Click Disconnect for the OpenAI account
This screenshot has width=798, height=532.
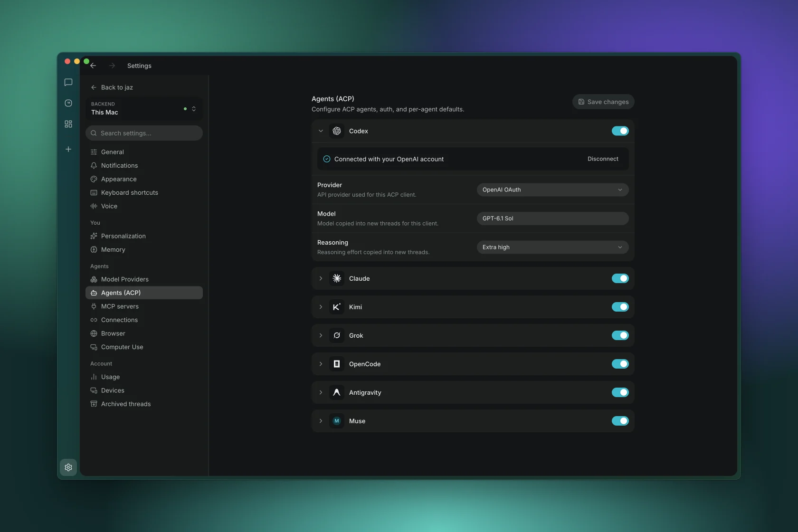(603, 159)
